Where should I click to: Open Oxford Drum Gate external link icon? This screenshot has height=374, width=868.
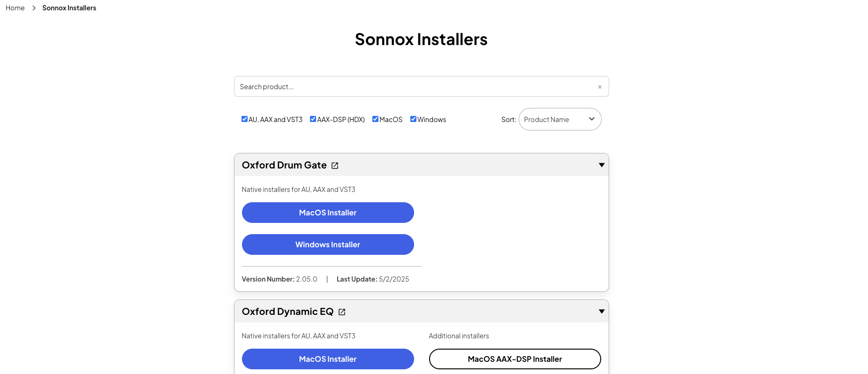(x=335, y=166)
